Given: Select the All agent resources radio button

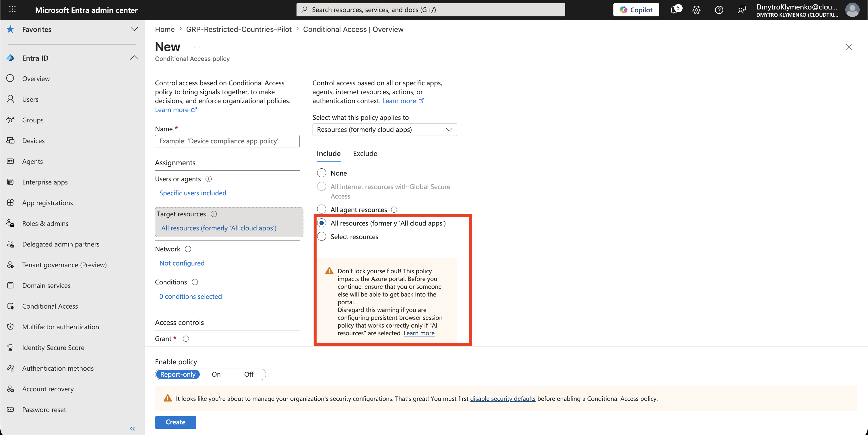Looking at the screenshot, I should tap(321, 209).
